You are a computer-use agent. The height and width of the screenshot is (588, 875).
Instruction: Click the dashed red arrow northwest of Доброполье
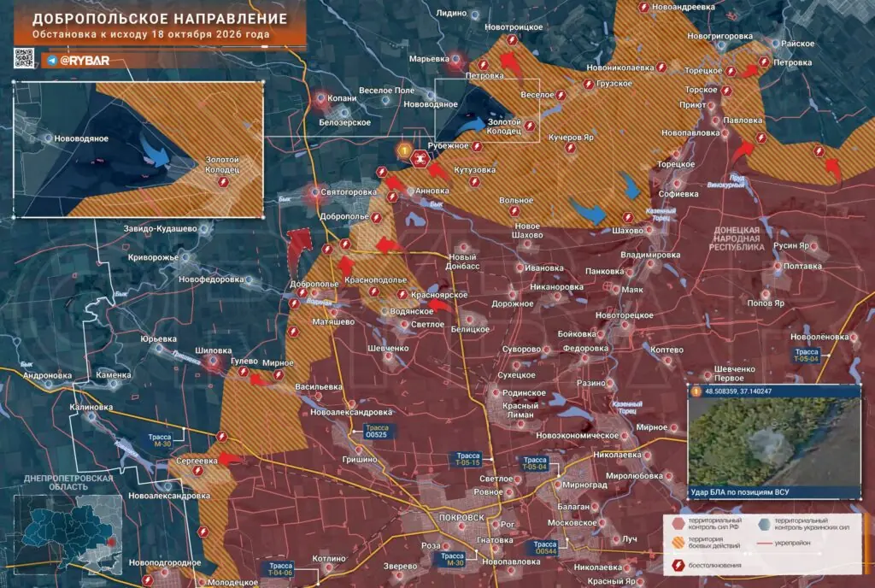[x=298, y=251]
